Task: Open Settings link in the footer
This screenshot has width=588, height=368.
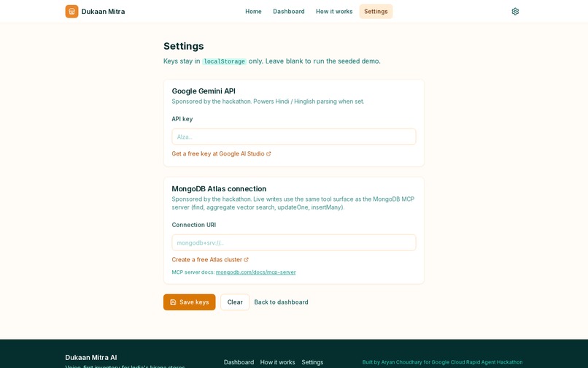Action: 312,362
